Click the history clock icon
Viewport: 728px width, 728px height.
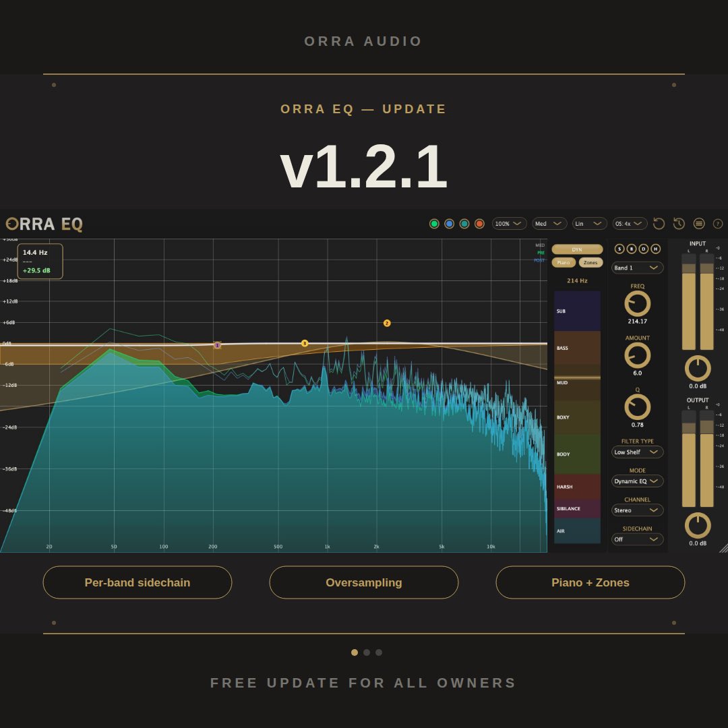coord(679,224)
